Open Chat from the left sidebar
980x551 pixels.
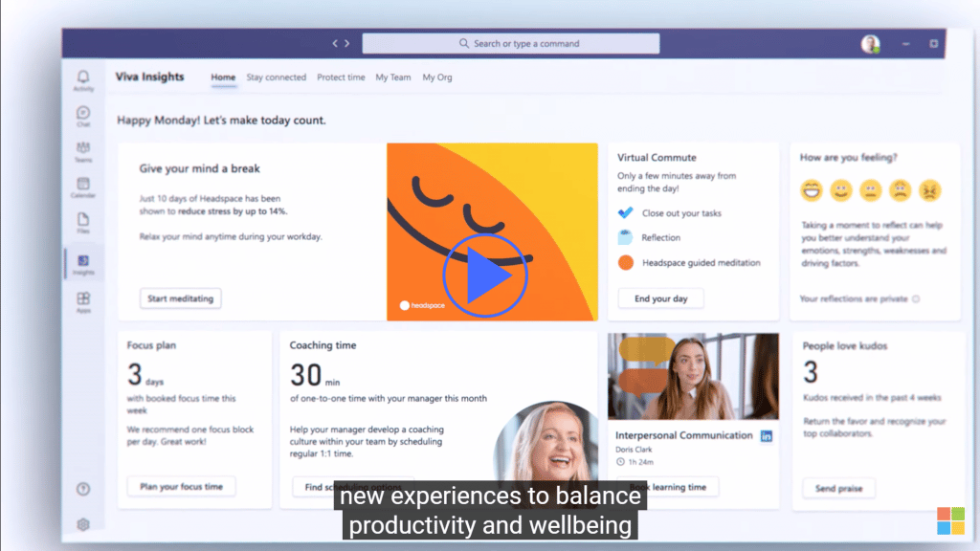pyautogui.click(x=83, y=116)
